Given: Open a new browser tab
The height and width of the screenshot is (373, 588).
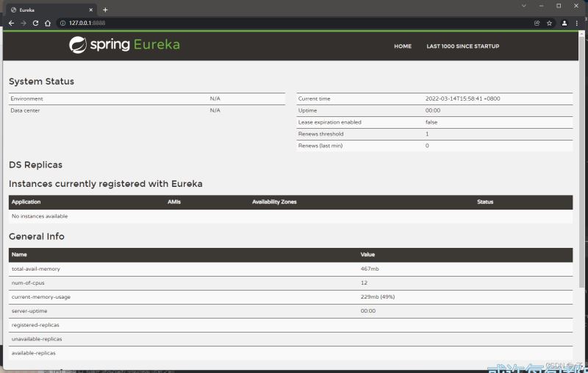Looking at the screenshot, I should 105,10.
